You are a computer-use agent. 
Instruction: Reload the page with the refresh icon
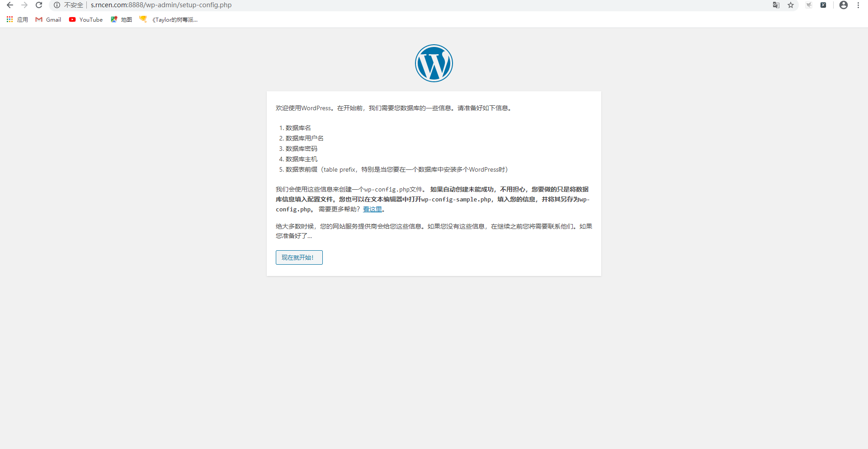39,5
